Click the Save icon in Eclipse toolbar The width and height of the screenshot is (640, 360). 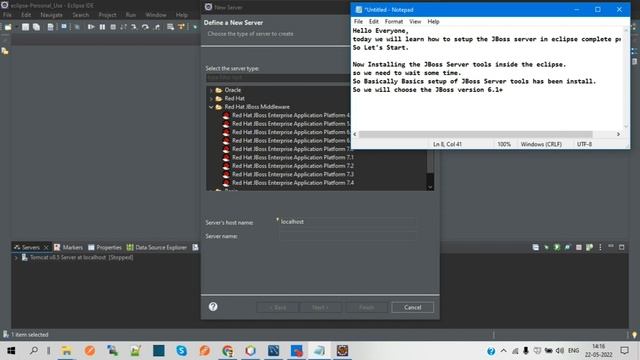pos(25,27)
